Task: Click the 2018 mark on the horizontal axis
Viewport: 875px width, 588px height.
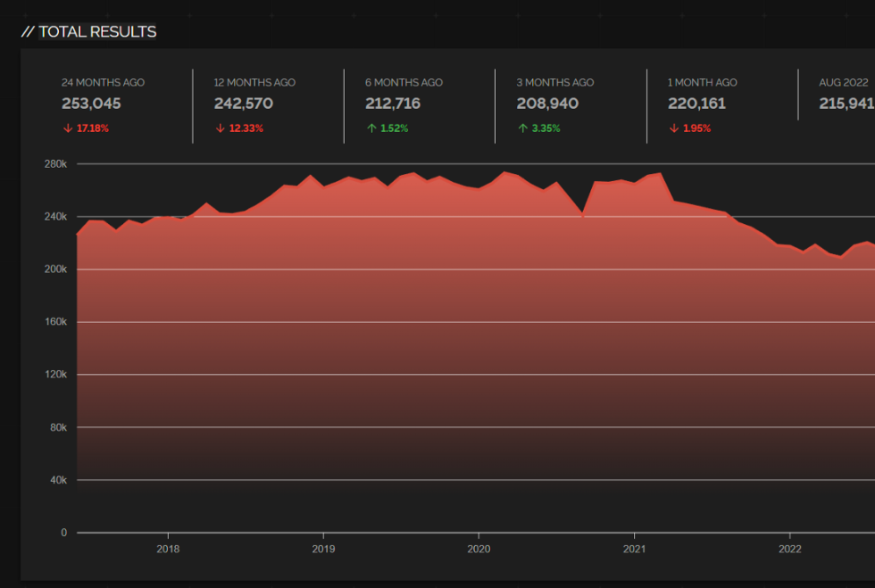Action: click(x=170, y=550)
